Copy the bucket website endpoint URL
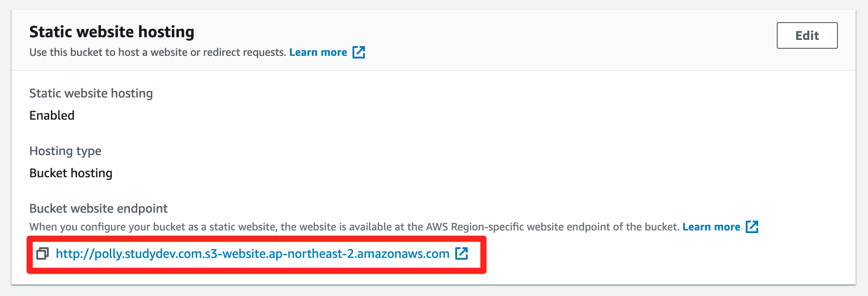The height and width of the screenshot is (296, 868). click(43, 253)
